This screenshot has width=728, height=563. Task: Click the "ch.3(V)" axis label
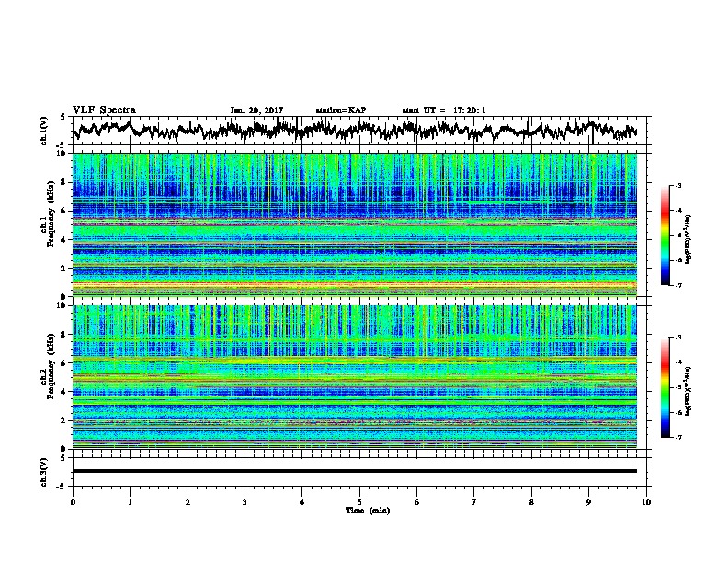click(x=44, y=472)
